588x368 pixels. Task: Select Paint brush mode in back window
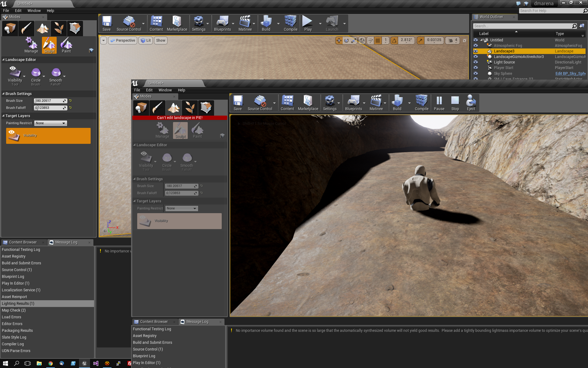coord(26,29)
